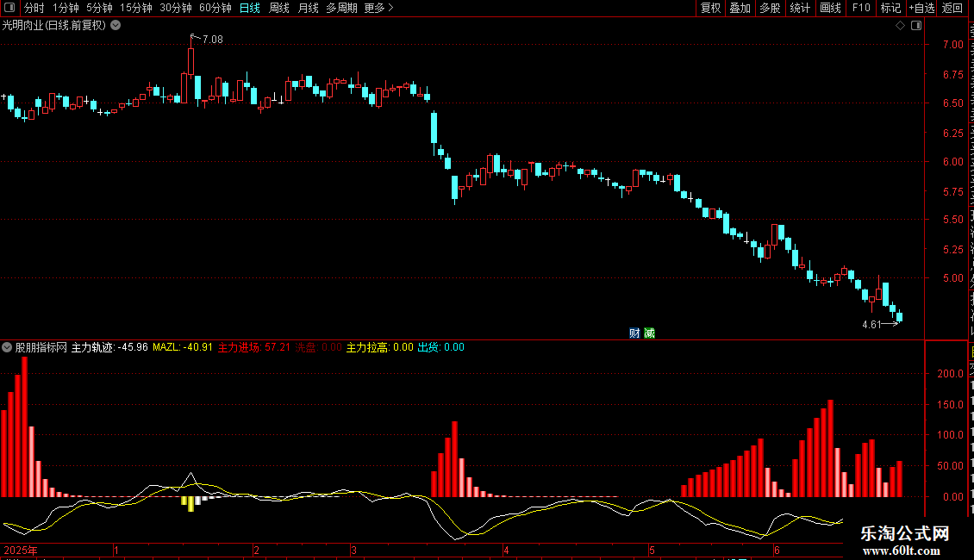Image resolution: width=974 pixels, height=560 pixels.
Task: Click the 6.00 price axis label
Action: pos(952,162)
